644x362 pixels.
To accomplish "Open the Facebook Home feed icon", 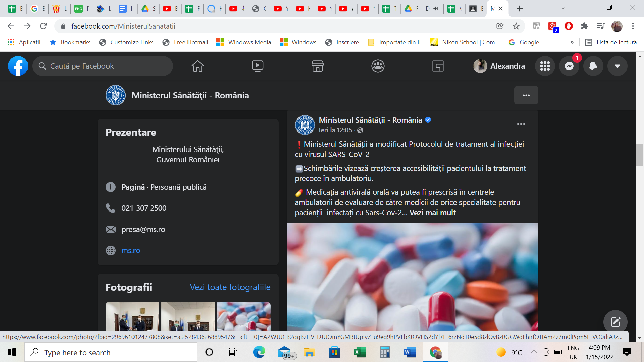I will point(198,66).
